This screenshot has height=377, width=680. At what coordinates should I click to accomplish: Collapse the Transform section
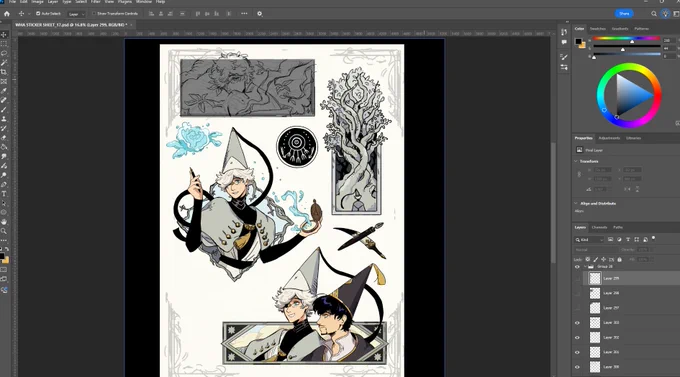point(576,161)
